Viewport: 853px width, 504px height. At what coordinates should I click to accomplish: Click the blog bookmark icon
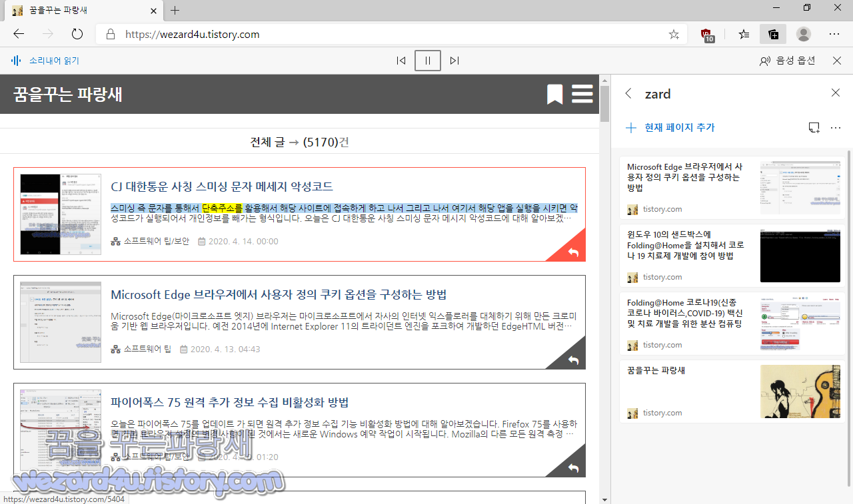[554, 94]
